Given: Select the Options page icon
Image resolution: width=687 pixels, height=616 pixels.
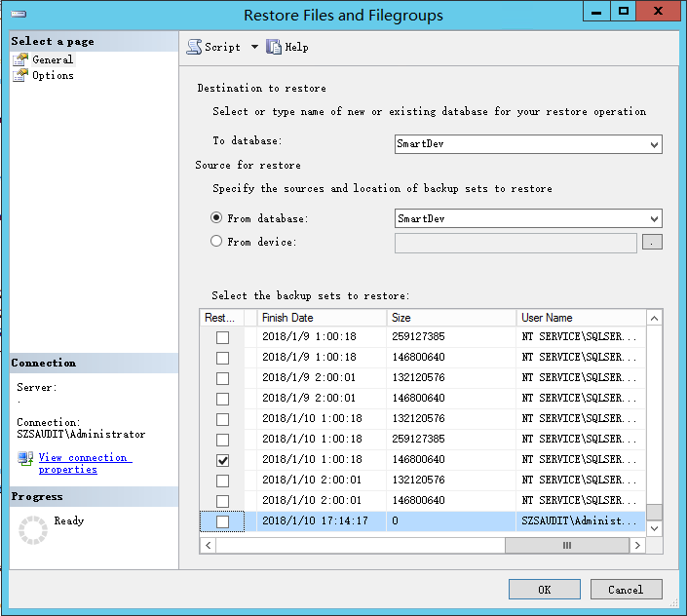Looking at the screenshot, I should 20,75.
